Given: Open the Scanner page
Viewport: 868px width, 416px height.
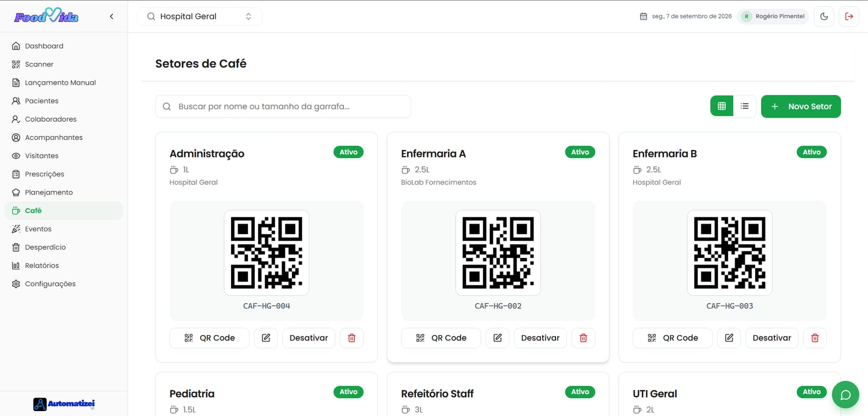Looking at the screenshot, I should coord(64,64).
